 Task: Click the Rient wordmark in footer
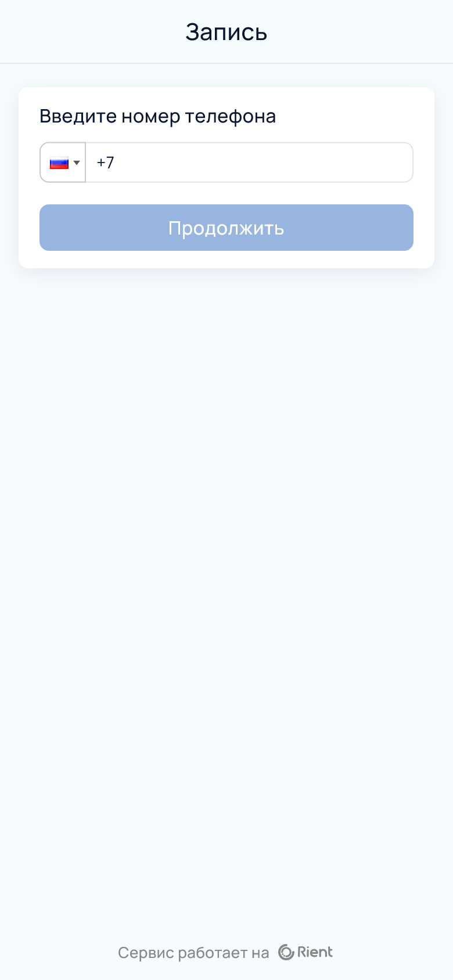click(315, 952)
